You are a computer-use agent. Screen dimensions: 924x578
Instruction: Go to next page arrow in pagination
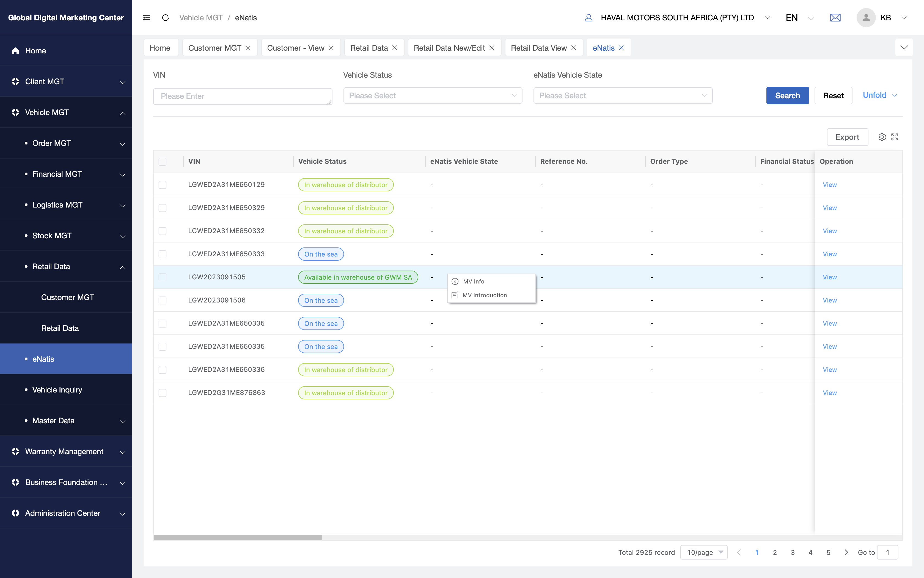846,552
